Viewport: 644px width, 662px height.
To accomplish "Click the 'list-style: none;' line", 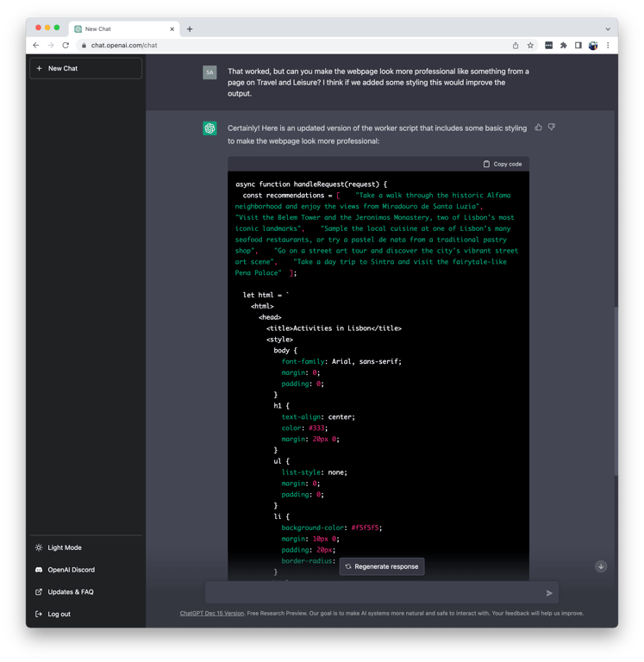I will [x=314, y=472].
